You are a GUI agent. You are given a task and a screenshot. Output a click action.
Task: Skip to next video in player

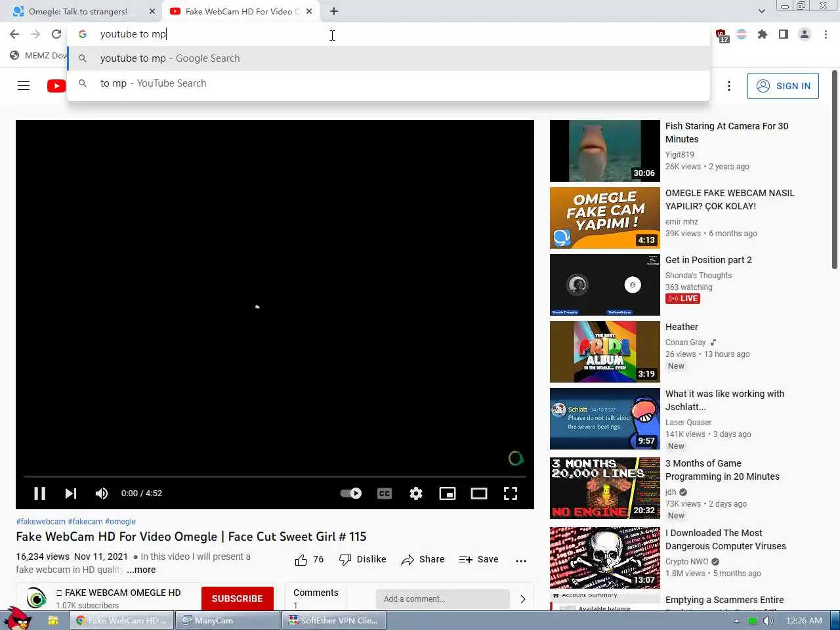click(x=71, y=493)
